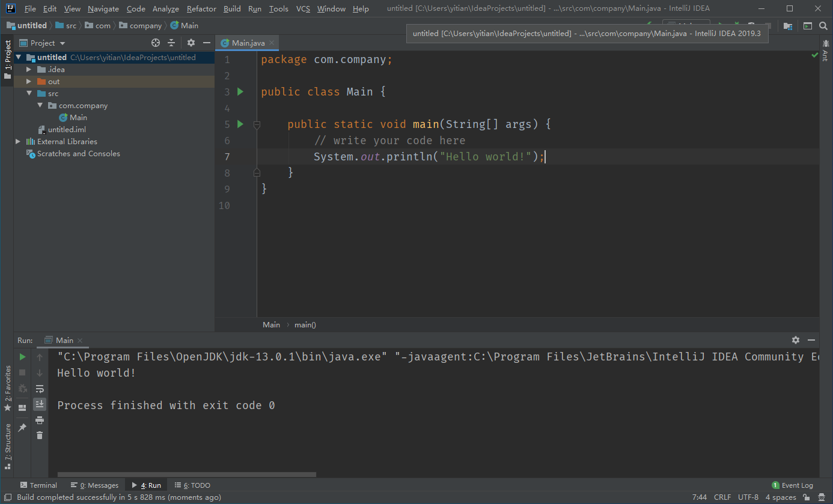Collapse the com.company package
This screenshot has width=833, height=504.
(40, 106)
